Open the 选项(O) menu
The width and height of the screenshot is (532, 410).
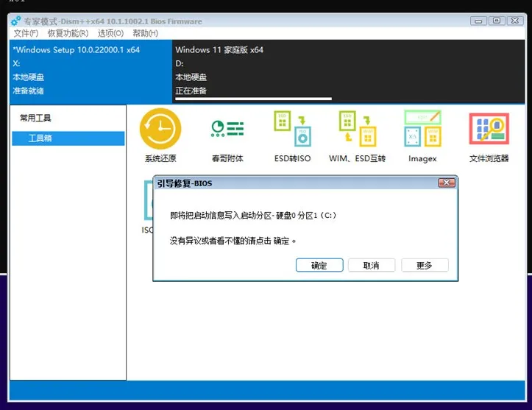[x=110, y=33]
